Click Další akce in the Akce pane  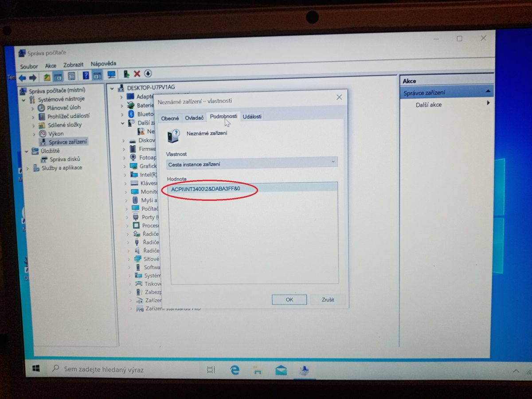click(x=429, y=105)
